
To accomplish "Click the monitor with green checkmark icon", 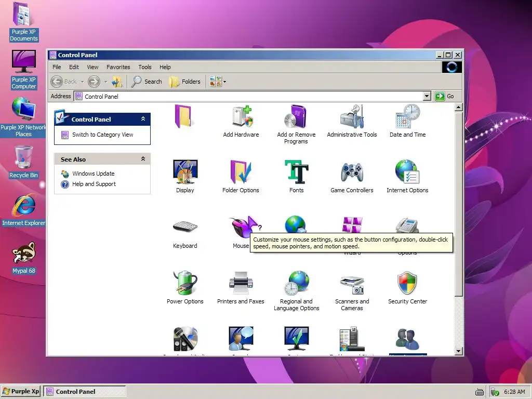I will tap(297, 339).
